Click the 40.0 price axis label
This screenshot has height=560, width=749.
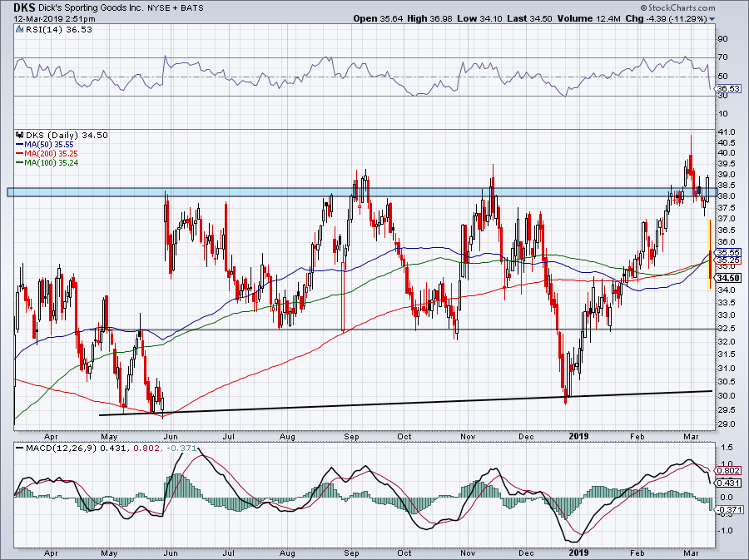coord(726,153)
